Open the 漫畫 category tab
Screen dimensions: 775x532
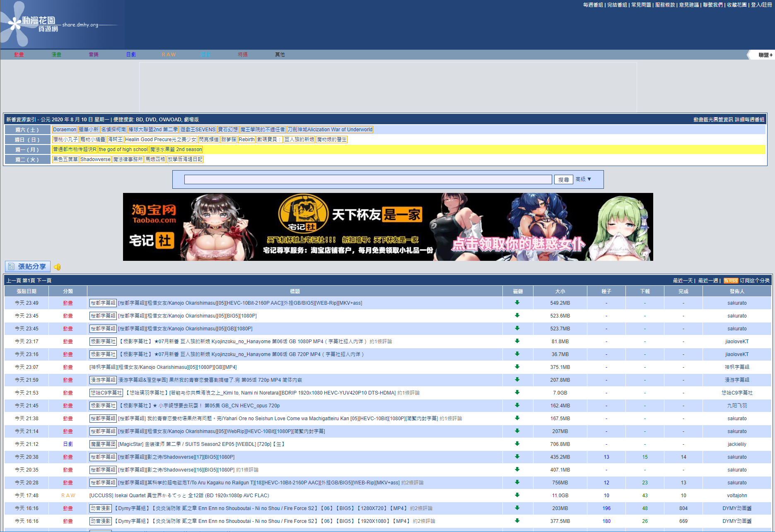pyautogui.click(x=56, y=55)
